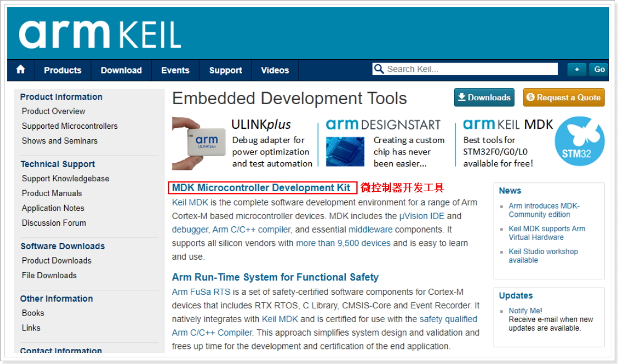Open Shows and Seminars link
This screenshot has width=618, height=364.
point(60,140)
